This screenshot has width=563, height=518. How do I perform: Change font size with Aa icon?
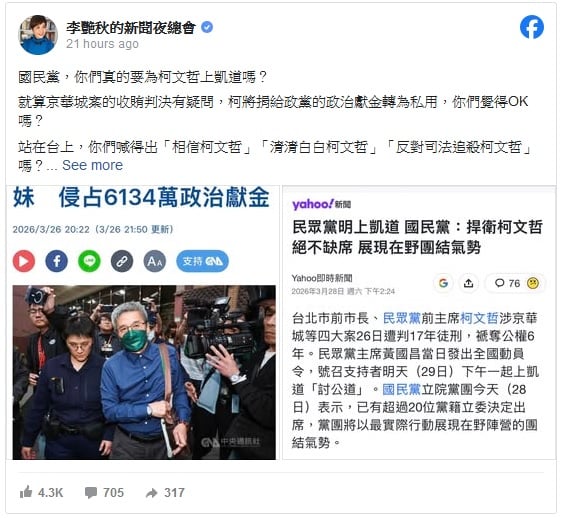[155, 261]
